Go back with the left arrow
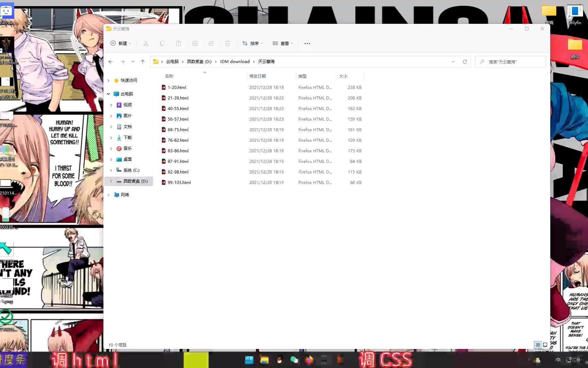Image resolution: width=588 pixels, height=368 pixels. [111, 62]
